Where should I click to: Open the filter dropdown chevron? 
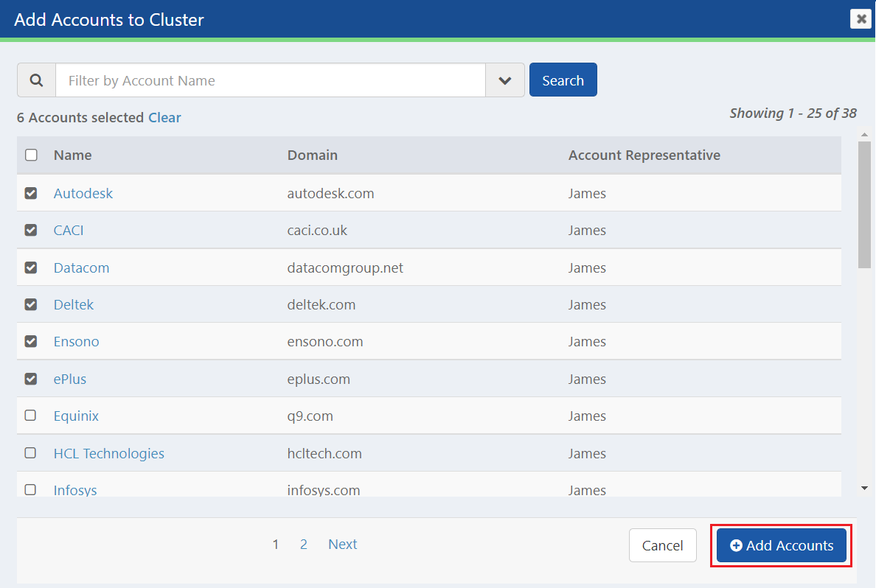(505, 80)
